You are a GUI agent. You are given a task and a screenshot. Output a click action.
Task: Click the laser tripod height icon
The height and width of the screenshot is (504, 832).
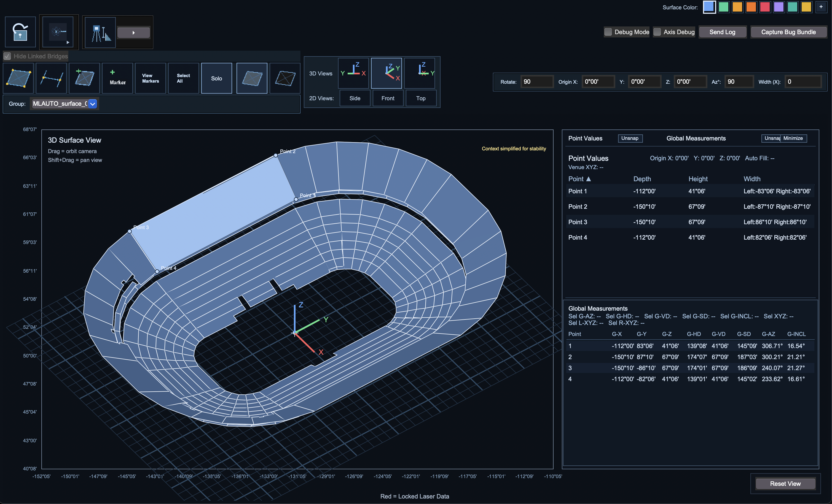click(x=100, y=33)
